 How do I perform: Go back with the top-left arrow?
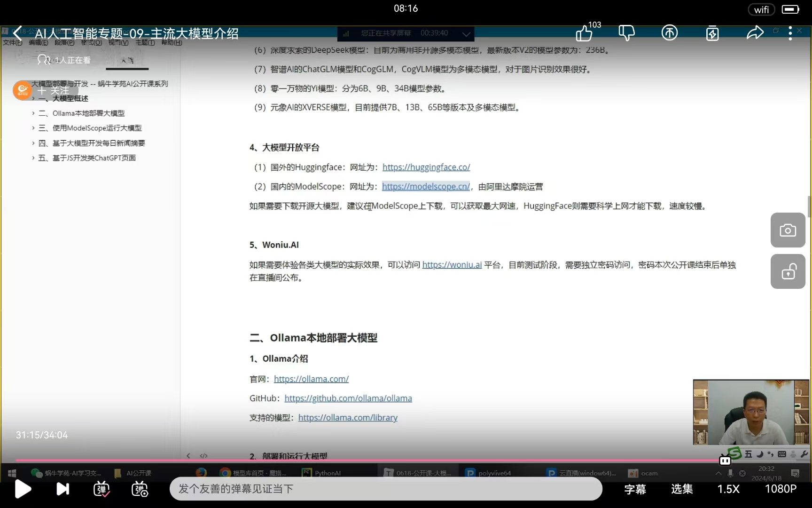point(17,33)
